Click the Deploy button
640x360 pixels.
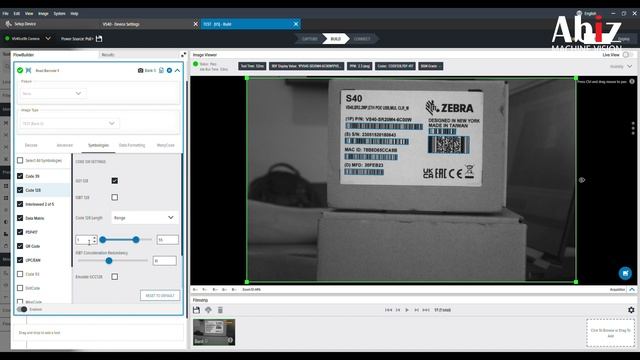click(x=624, y=39)
